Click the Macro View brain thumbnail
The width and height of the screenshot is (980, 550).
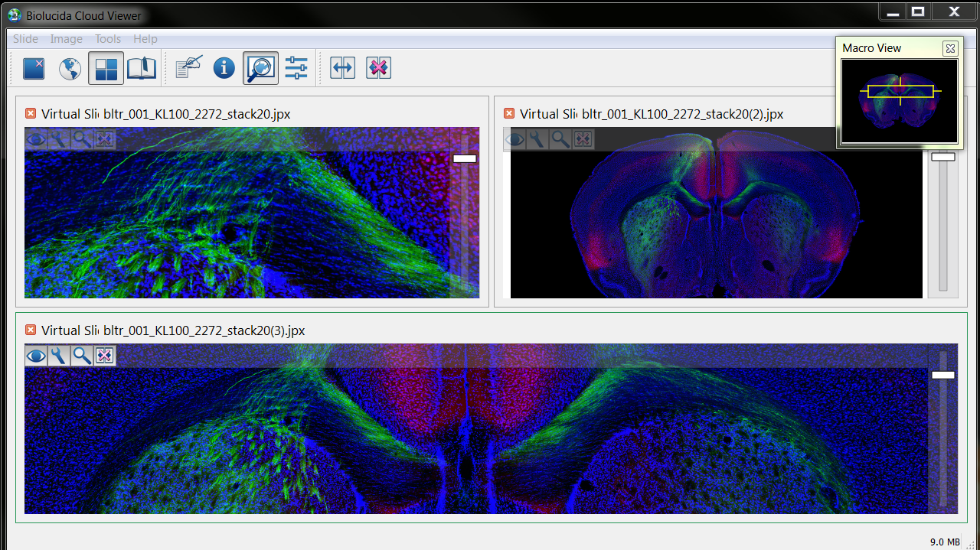[x=900, y=101]
